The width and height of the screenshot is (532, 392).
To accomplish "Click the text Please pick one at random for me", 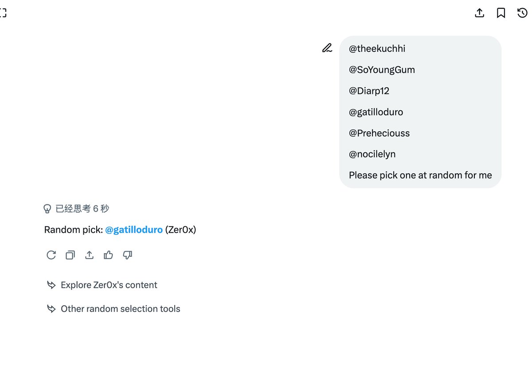I will [x=420, y=175].
